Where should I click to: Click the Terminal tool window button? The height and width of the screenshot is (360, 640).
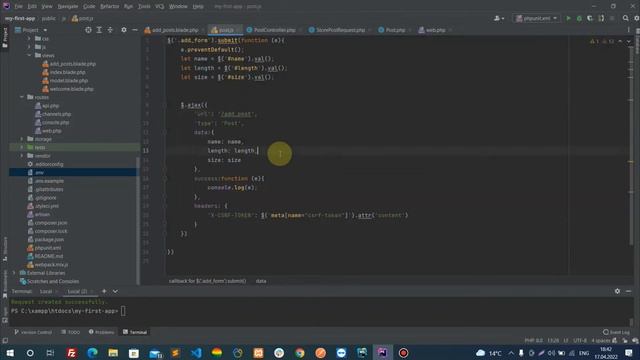click(135, 332)
